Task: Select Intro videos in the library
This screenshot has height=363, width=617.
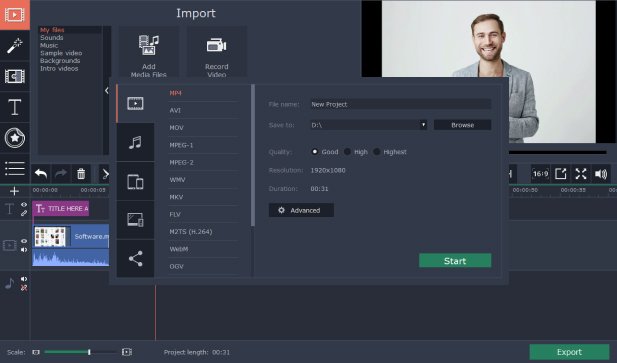Action: coord(59,68)
